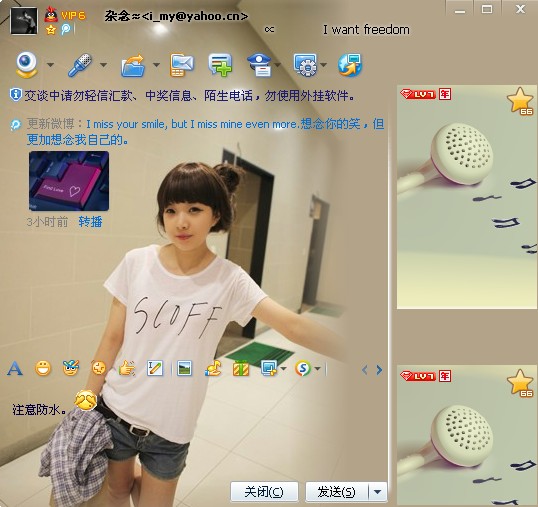The width and height of the screenshot is (538, 507).
Task: Start a video call with webcam icon
Action: [x=27, y=64]
